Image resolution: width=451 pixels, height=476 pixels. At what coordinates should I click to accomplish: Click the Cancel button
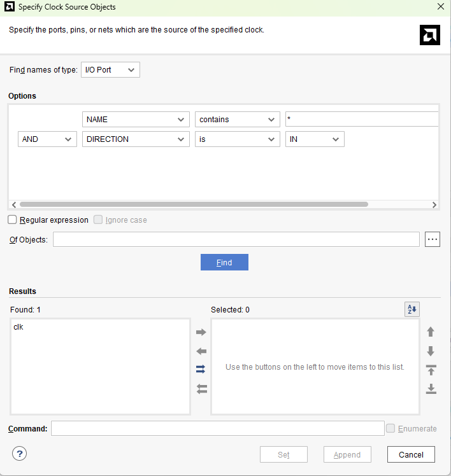pyautogui.click(x=411, y=454)
